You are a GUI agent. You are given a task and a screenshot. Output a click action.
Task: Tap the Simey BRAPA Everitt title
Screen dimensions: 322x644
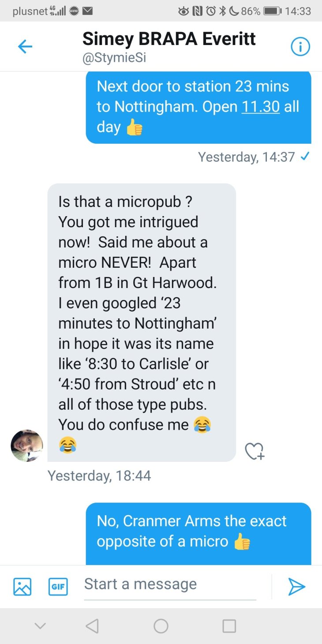(x=169, y=39)
